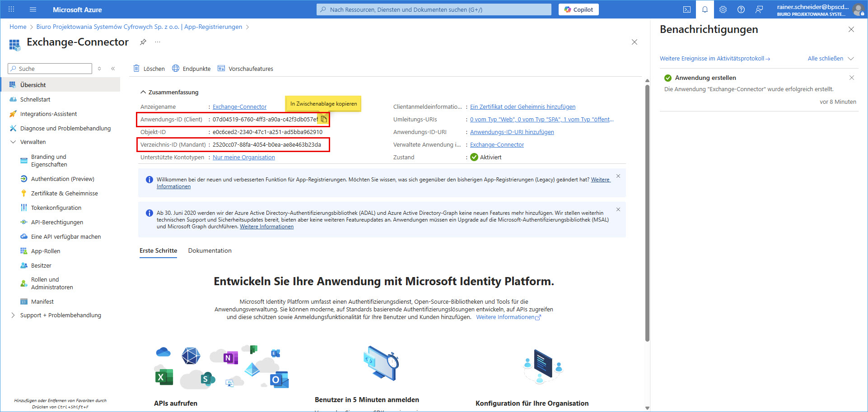
Task: Click the Microsoft Azure logo text
Action: tap(77, 9)
